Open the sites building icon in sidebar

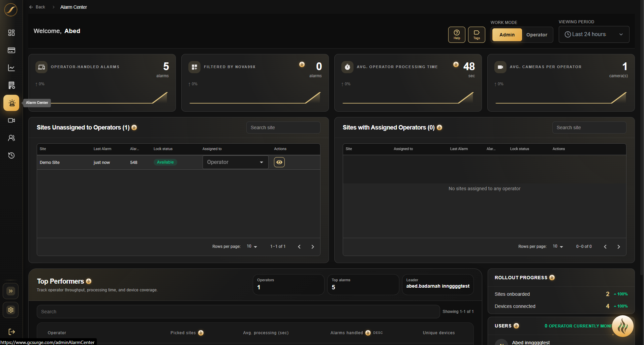[11, 85]
